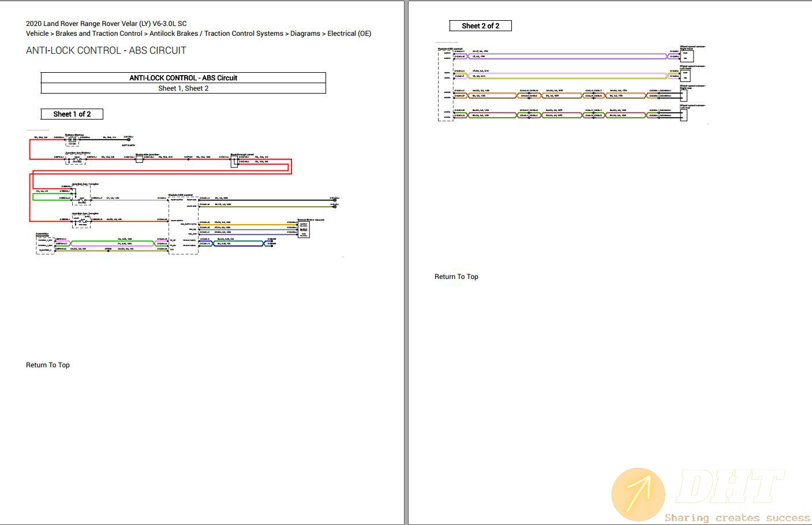Click Return To Top on the left page

click(48, 365)
